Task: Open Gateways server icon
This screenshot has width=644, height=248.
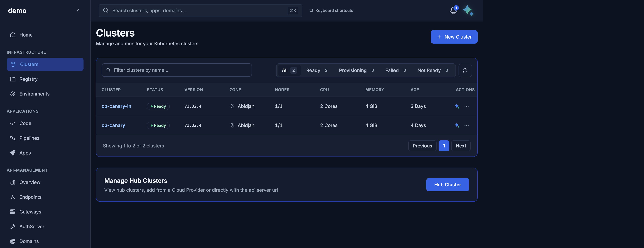Action: 13,211
